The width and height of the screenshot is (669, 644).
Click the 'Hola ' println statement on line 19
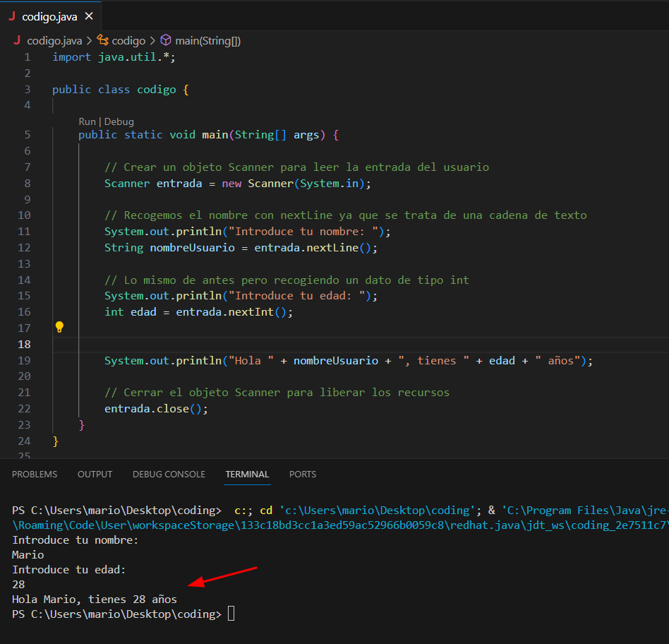(x=349, y=361)
